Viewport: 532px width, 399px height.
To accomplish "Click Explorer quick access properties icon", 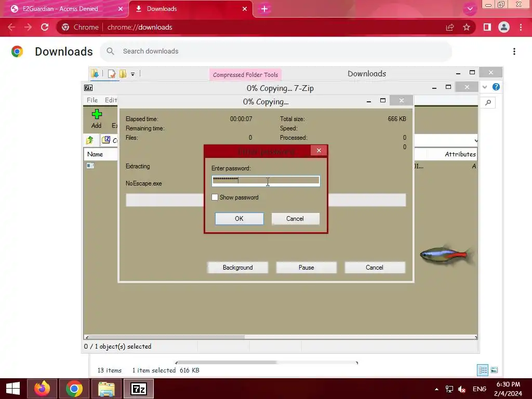I will click(111, 74).
